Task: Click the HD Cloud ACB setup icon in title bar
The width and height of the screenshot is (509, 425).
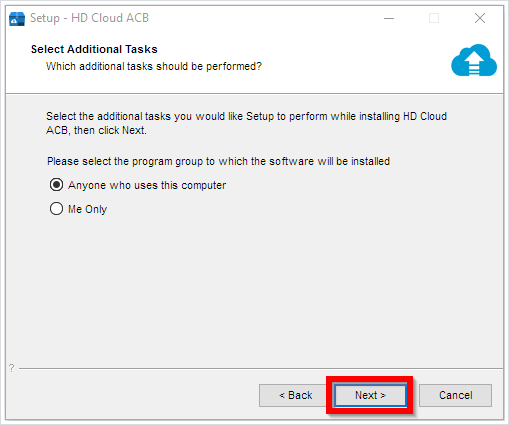Action: tap(17, 19)
